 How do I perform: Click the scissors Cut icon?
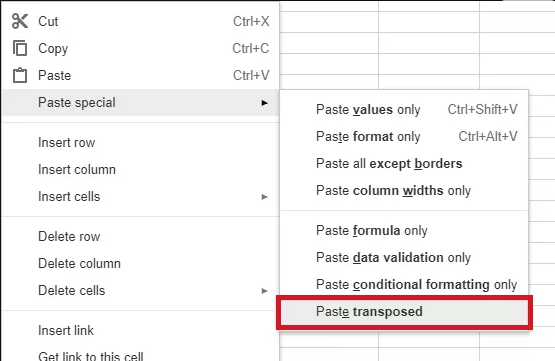[19, 21]
